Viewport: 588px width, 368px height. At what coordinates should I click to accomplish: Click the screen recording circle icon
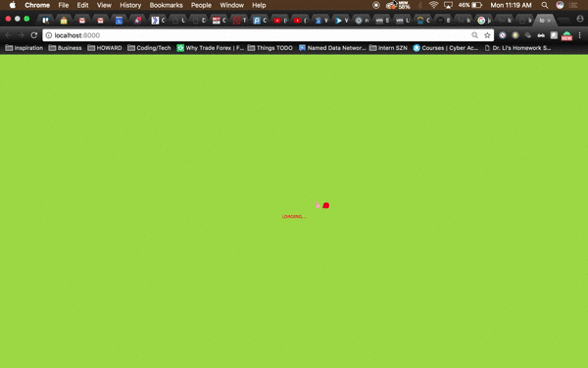coord(376,5)
